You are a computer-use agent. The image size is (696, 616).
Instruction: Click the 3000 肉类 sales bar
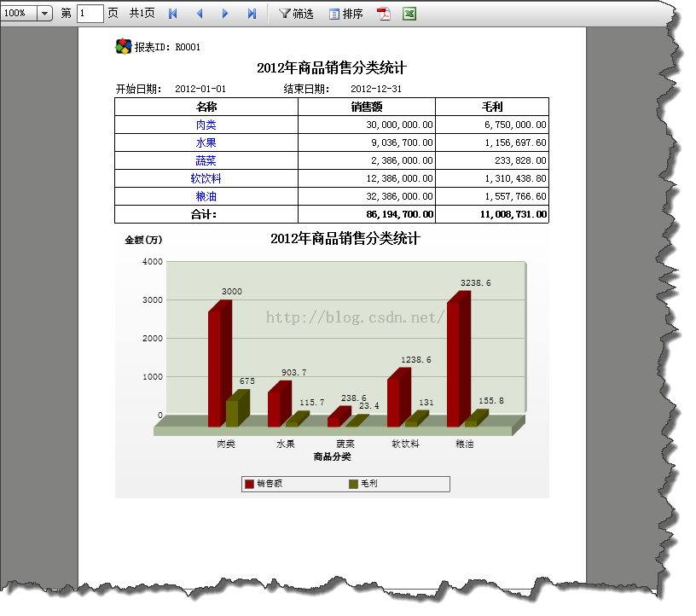pos(220,363)
